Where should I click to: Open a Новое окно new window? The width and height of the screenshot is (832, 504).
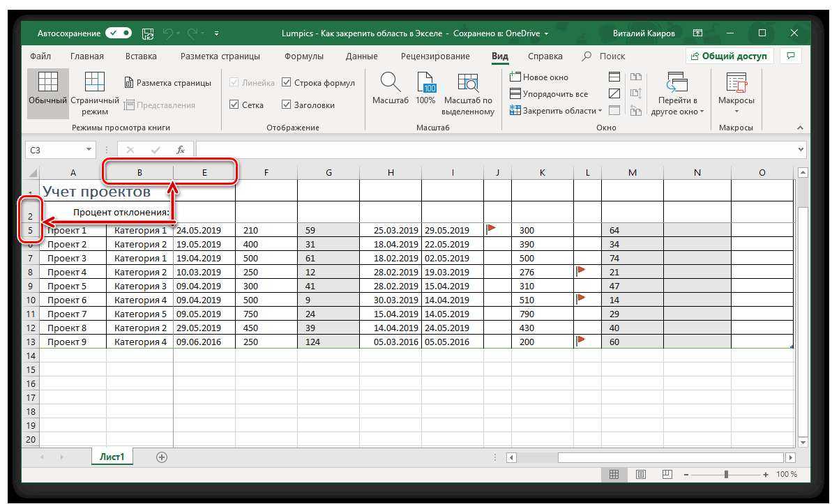point(538,77)
